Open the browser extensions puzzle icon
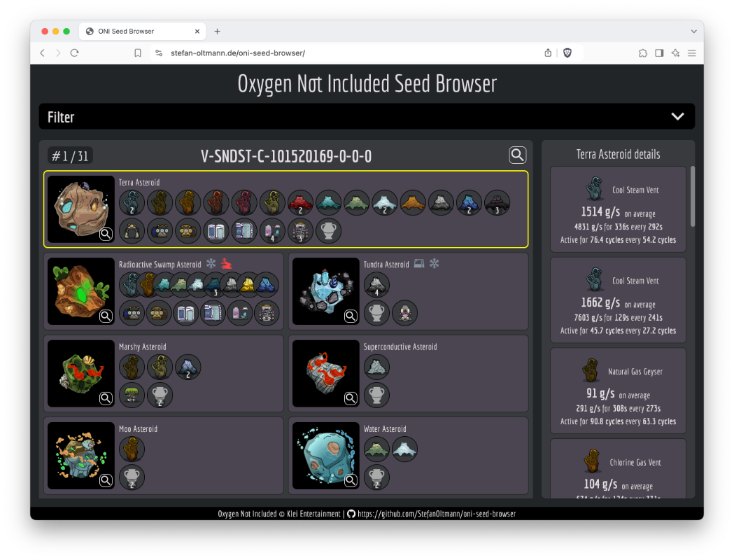This screenshot has height=560, width=734. [x=643, y=53]
